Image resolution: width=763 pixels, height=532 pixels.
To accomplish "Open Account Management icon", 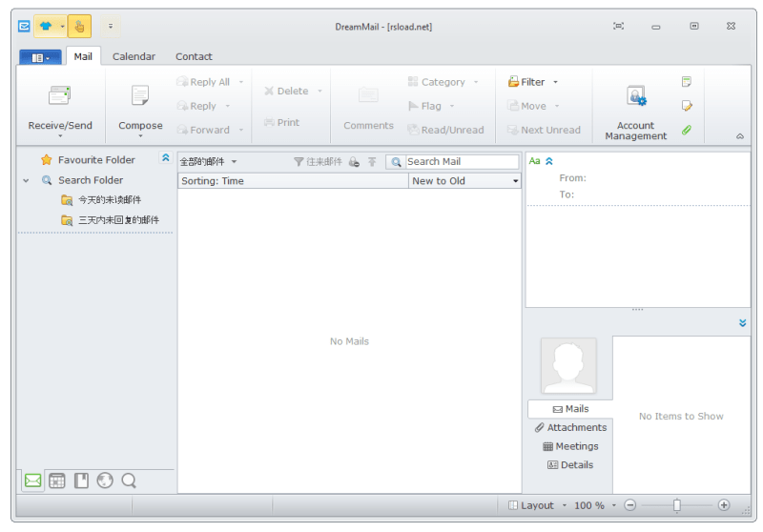I will pyautogui.click(x=636, y=95).
